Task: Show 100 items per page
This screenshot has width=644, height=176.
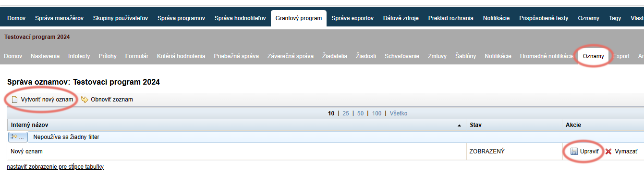Action: [x=377, y=113]
